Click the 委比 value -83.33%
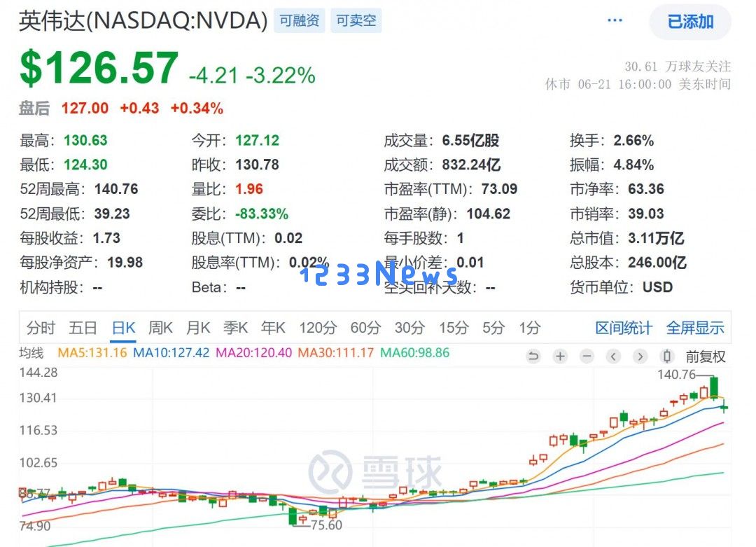 pos(261,214)
